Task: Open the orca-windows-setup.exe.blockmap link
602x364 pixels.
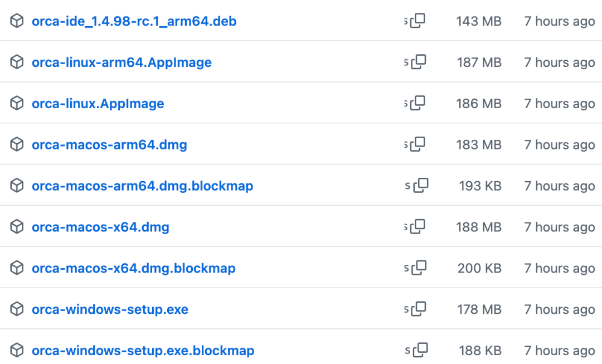Action: (x=143, y=350)
